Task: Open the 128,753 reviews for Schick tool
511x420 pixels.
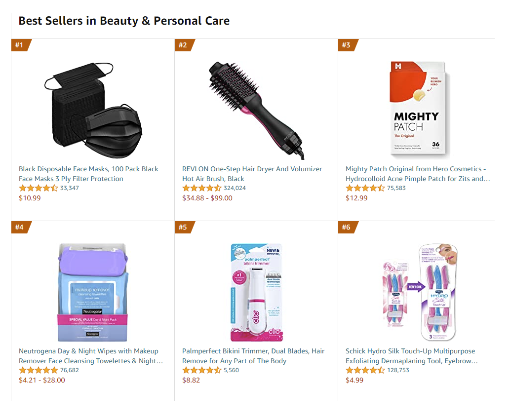Action: coord(398,370)
